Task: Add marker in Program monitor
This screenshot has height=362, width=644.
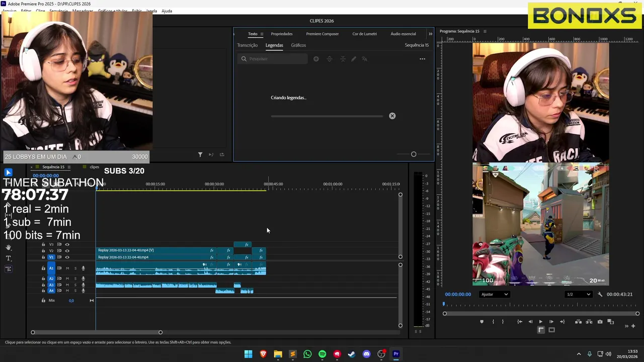Action: [x=481, y=322]
